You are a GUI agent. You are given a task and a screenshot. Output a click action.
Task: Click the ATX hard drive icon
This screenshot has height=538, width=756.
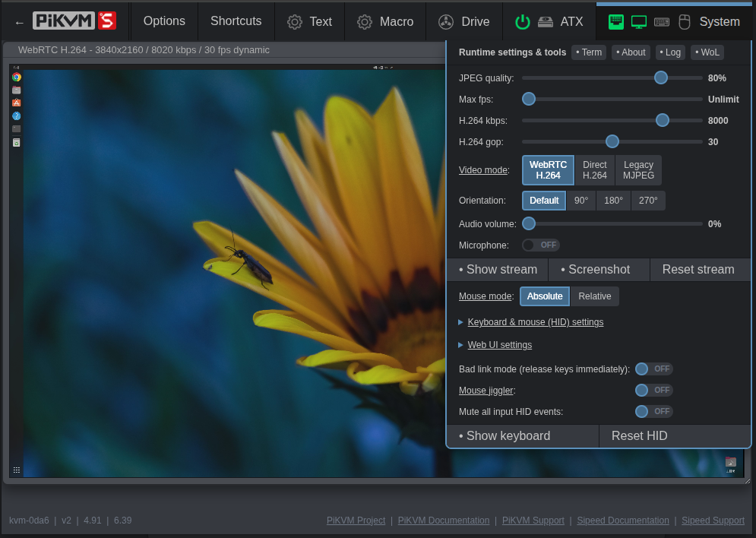pos(546,22)
